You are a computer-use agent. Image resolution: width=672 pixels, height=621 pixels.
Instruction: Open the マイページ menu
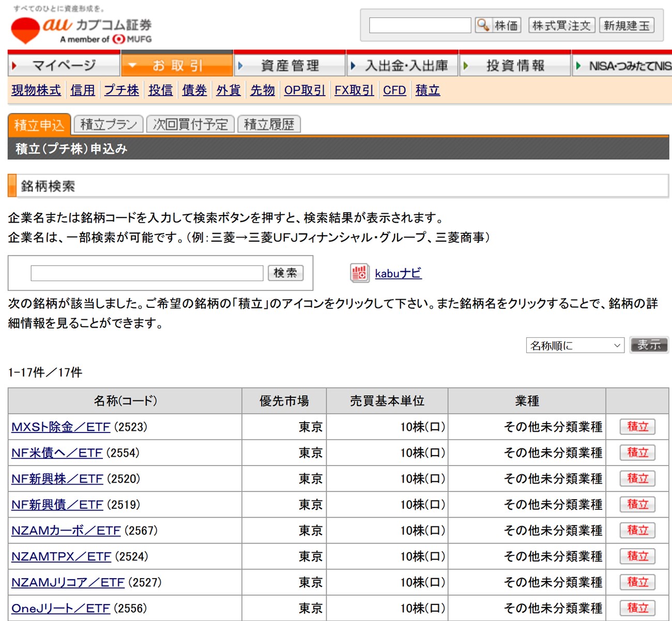(64, 65)
